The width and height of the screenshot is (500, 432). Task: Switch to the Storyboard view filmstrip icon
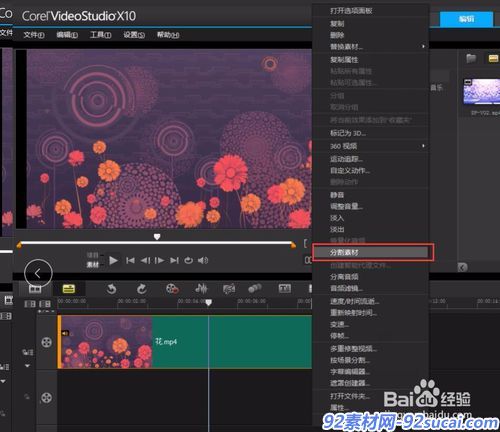coord(35,289)
